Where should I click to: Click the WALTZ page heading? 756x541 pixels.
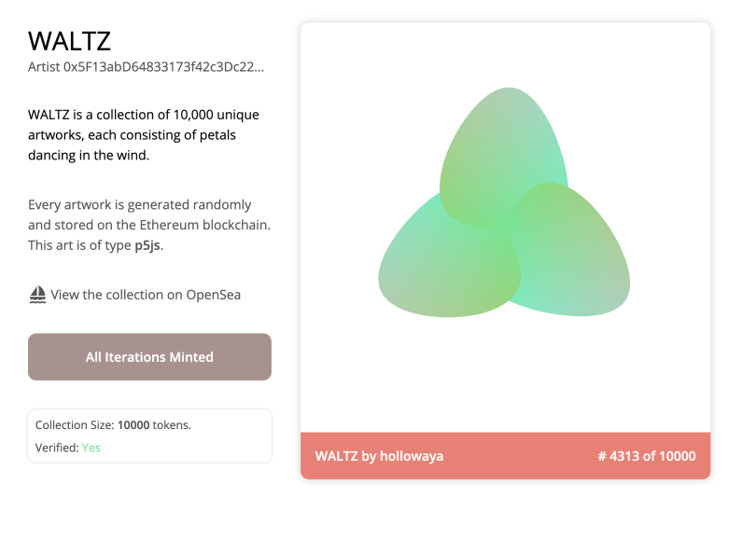coord(70,41)
